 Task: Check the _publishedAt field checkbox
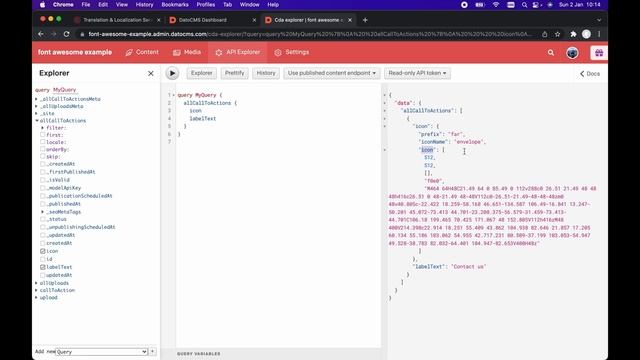[x=42, y=204]
